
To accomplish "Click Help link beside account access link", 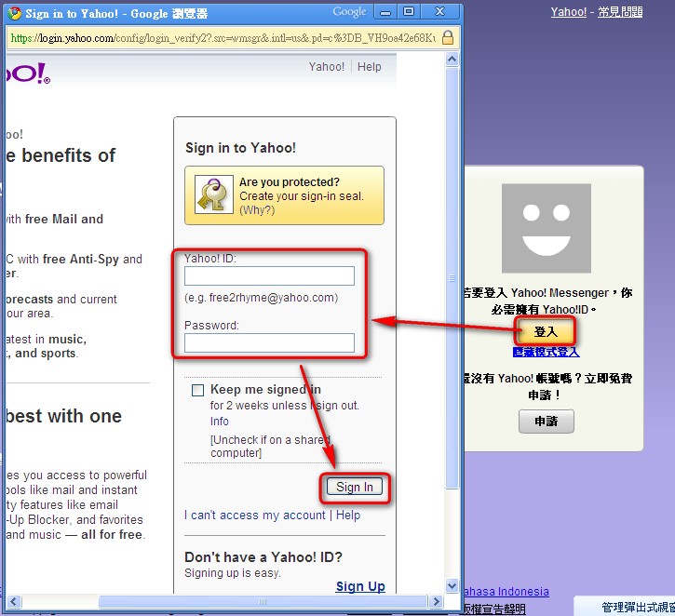I will (x=348, y=515).
